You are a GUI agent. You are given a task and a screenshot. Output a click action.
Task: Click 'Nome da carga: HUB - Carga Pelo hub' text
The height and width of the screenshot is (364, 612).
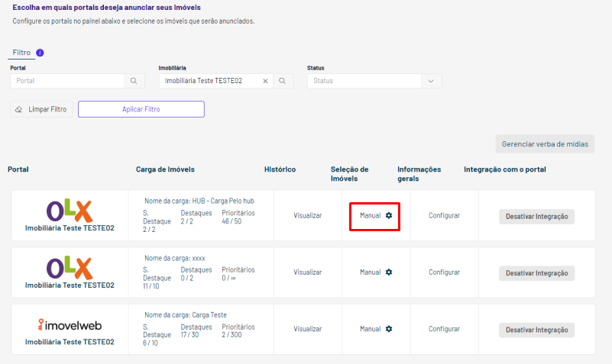click(x=199, y=201)
